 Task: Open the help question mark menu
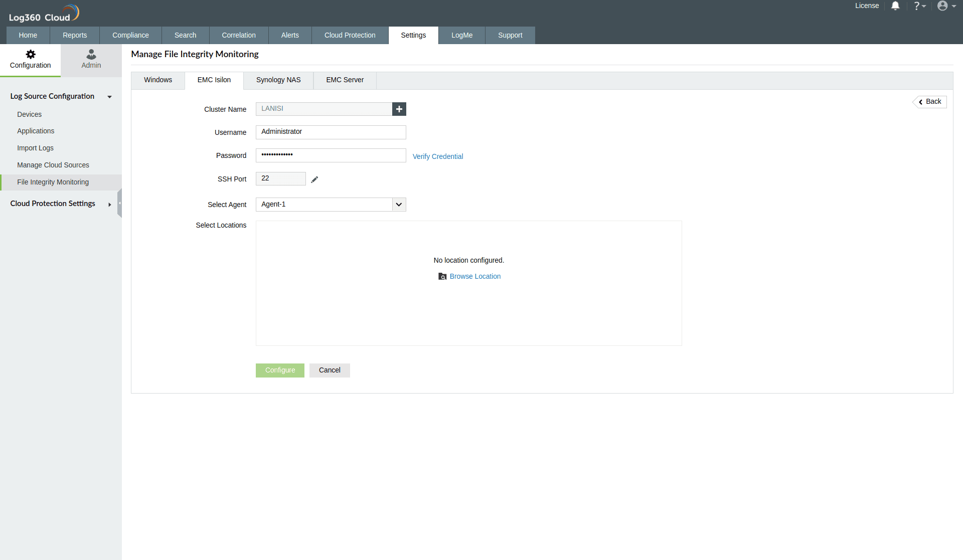click(x=919, y=6)
